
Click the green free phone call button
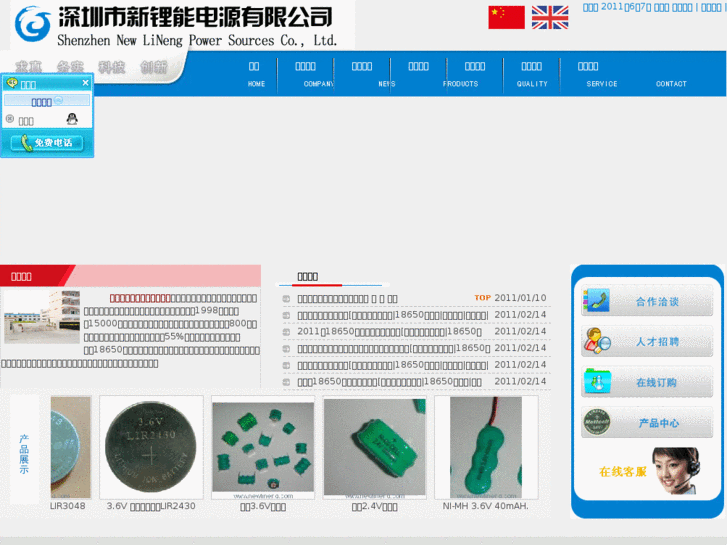click(47, 143)
